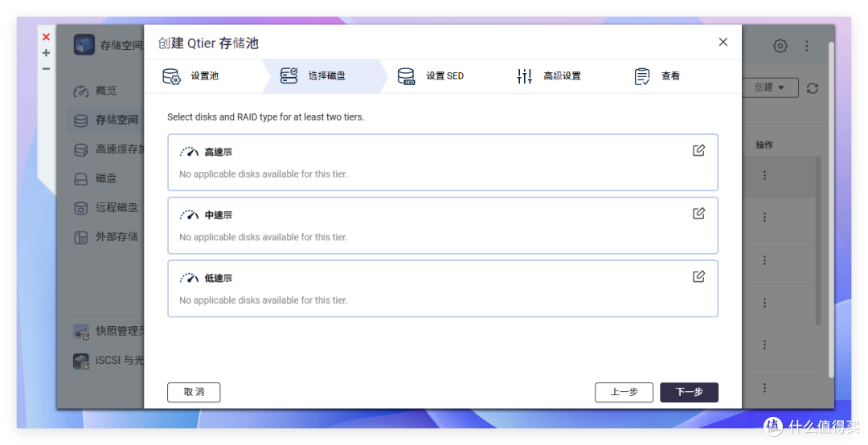Click the storage app logo icon
The height and width of the screenshot is (445, 868).
(x=84, y=44)
